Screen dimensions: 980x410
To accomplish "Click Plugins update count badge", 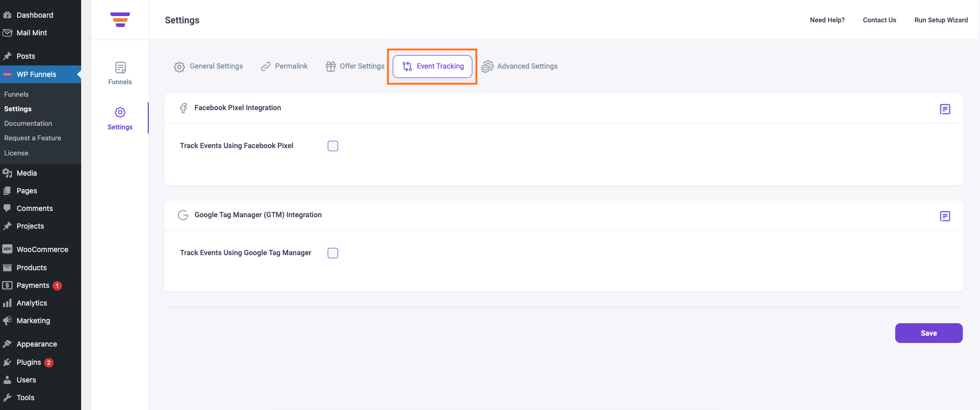I will [x=49, y=363].
